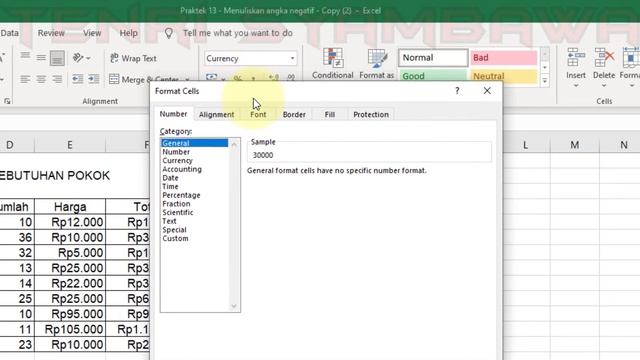Expand the Delete dropdown arrow
The height and width of the screenshot is (360, 640).
pyautogui.click(x=604, y=86)
